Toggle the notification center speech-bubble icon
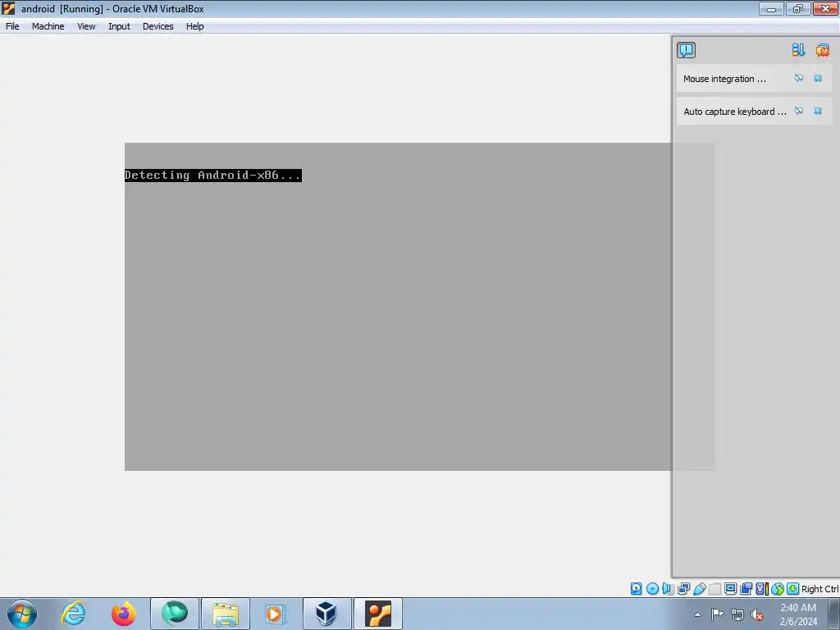The width and height of the screenshot is (840, 630). point(687,50)
